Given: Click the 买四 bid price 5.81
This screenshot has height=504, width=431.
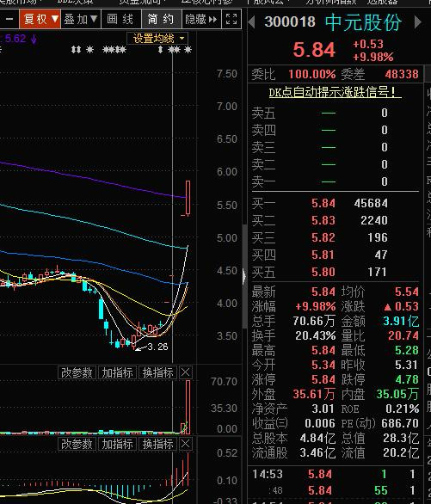Looking at the screenshot, I should pyautogui.click(x=323, y=255).
